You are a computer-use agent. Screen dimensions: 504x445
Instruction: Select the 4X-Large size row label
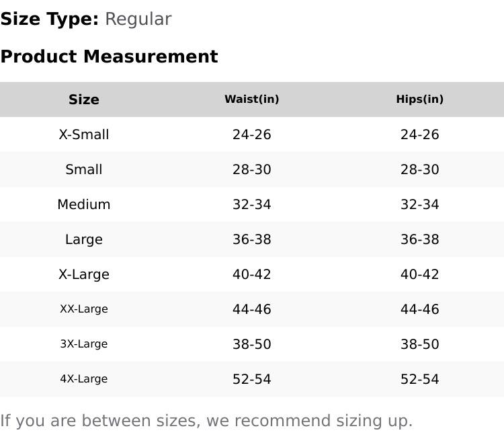click(x=84, y=379)
